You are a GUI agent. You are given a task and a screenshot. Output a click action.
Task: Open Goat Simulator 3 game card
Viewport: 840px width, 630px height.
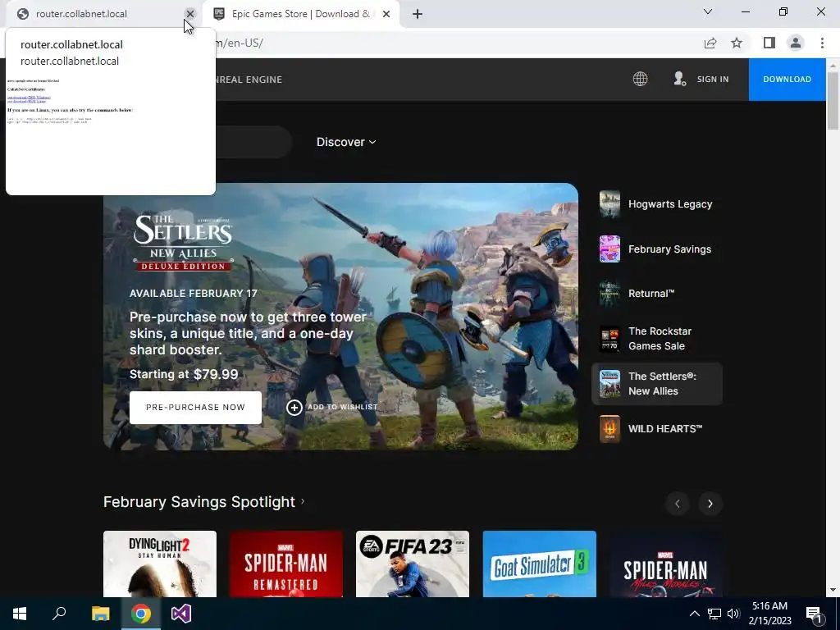point(540,564)
